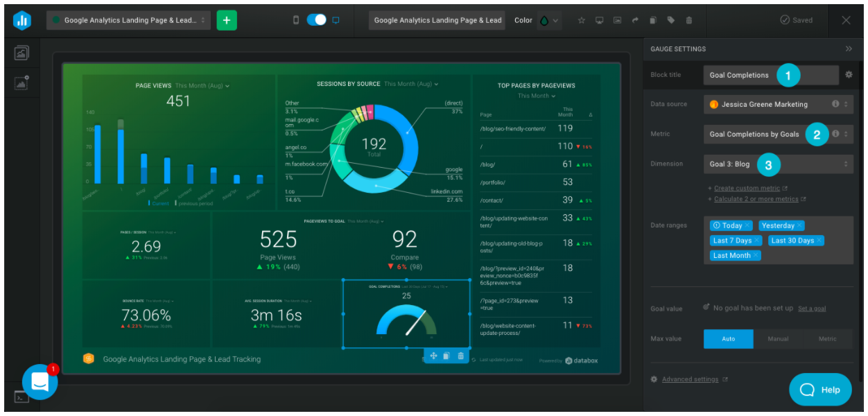Remove the Last 30 Days date range tag

(x=819, y=241)
